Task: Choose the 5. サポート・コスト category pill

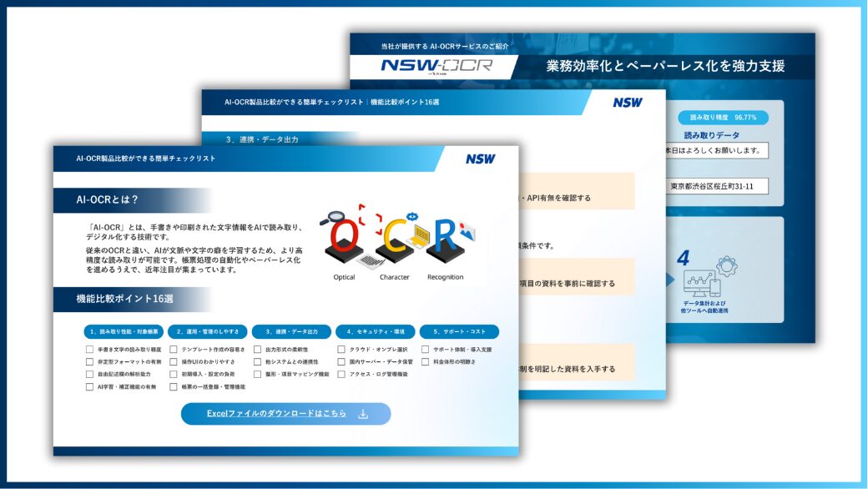Action: pyautogui.click(x=460, y=332)
